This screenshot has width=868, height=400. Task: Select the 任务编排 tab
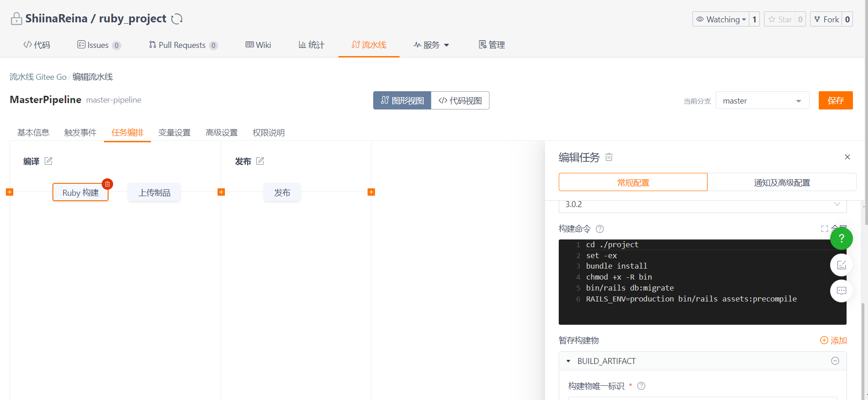[127, 132]
